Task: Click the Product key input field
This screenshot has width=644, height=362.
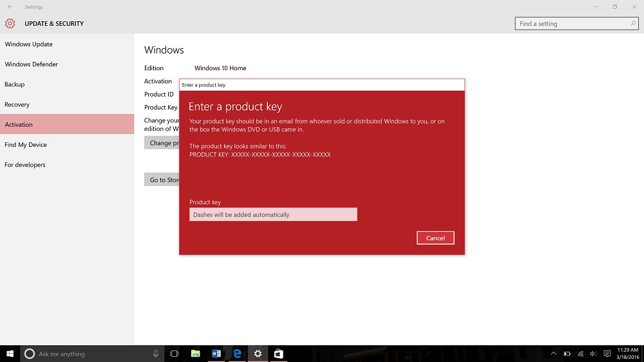Action: pyautogui.click(x=273, y=214)
